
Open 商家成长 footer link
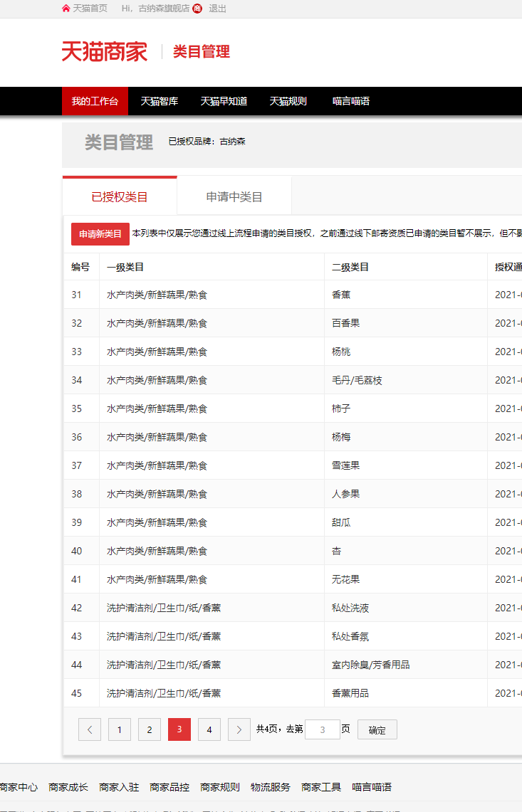pos(68,787)
